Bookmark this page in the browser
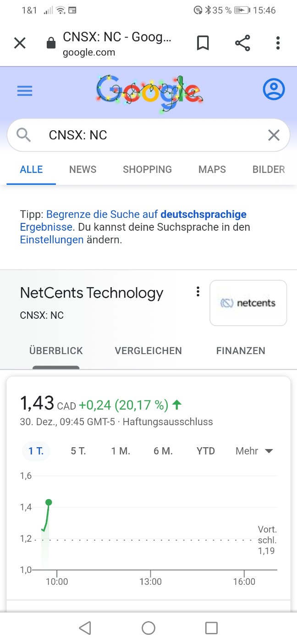The image size is (297, 644). pos(203,43)
